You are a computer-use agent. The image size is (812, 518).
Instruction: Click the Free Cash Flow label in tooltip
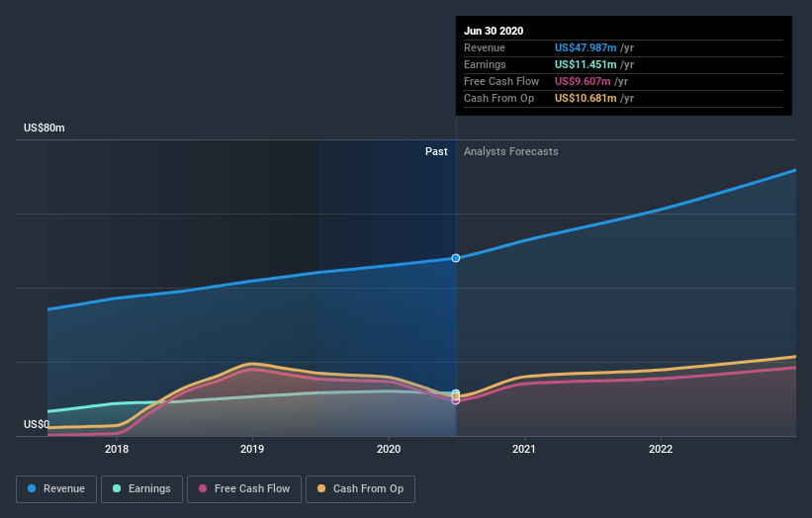(x=501, y=81)
